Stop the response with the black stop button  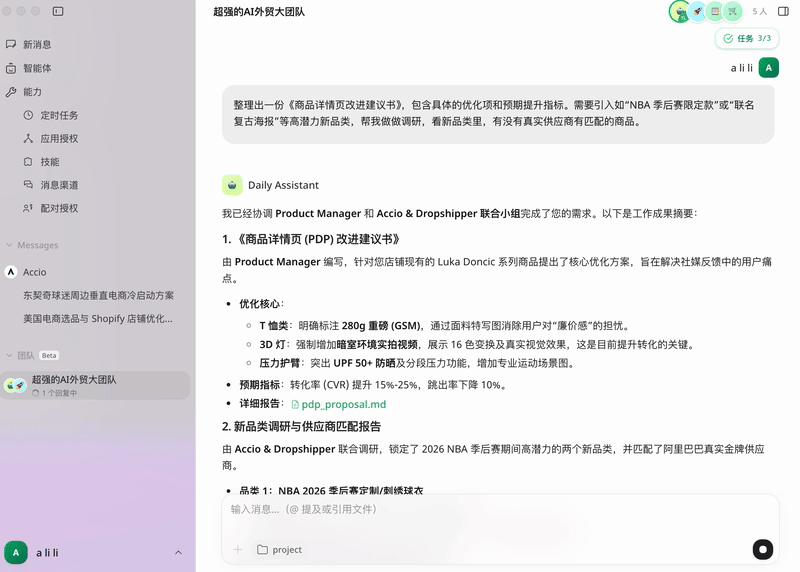click(x=763, y=550)
